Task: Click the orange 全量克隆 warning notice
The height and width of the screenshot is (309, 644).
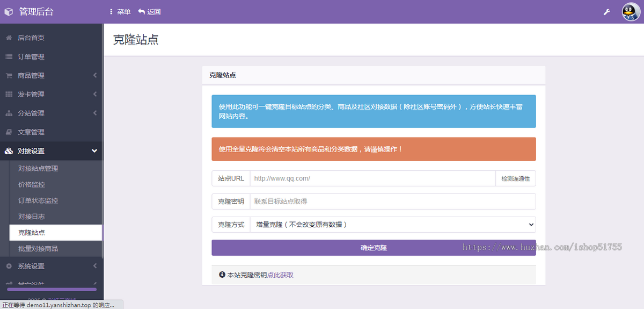Action: tap(374, 149)
